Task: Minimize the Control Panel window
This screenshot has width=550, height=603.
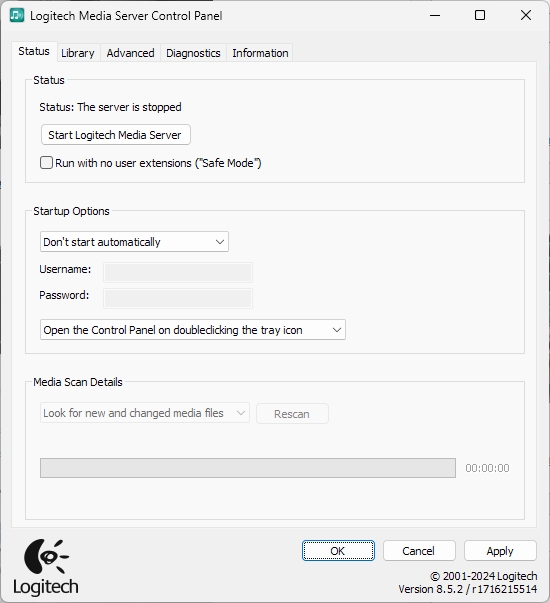Action: point(435,15)
